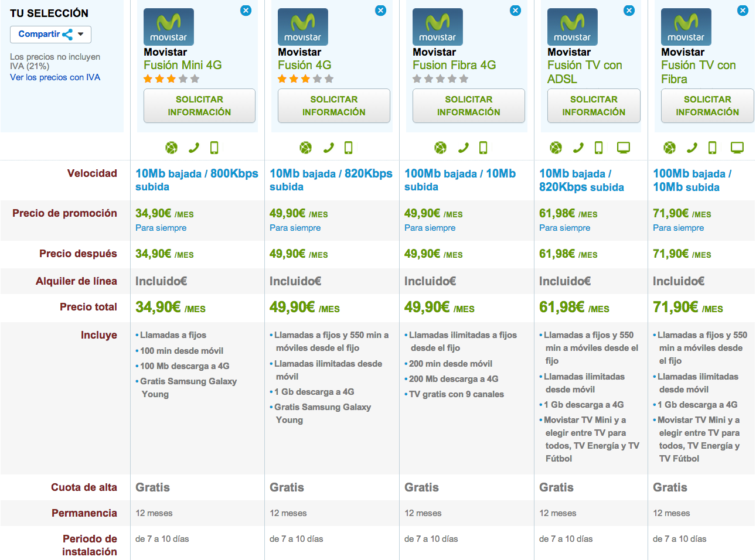
Task: Click TV screen icon under Fusión TV con Fibra
Action: click(737, 148)
